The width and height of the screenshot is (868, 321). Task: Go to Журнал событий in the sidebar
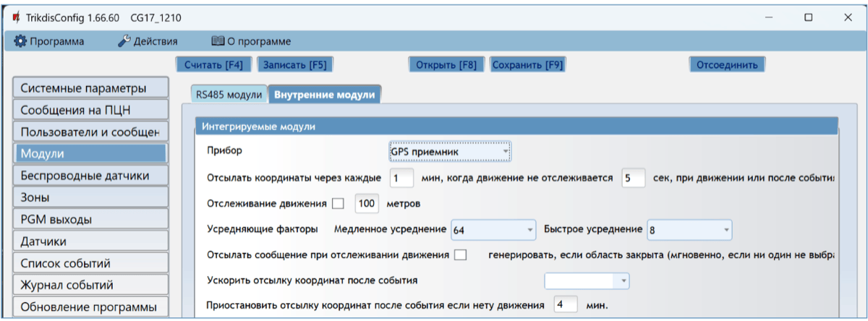pyautogui.click(x=90, y=284)
